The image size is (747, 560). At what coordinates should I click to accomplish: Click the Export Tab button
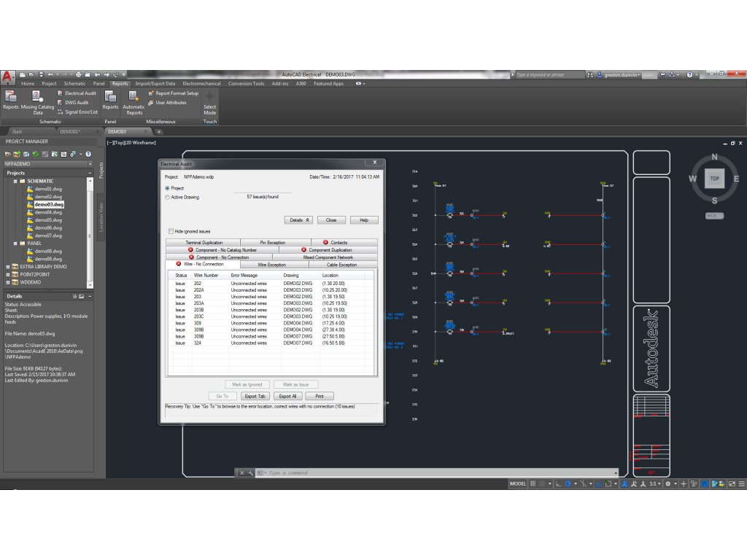coord(255,396)
